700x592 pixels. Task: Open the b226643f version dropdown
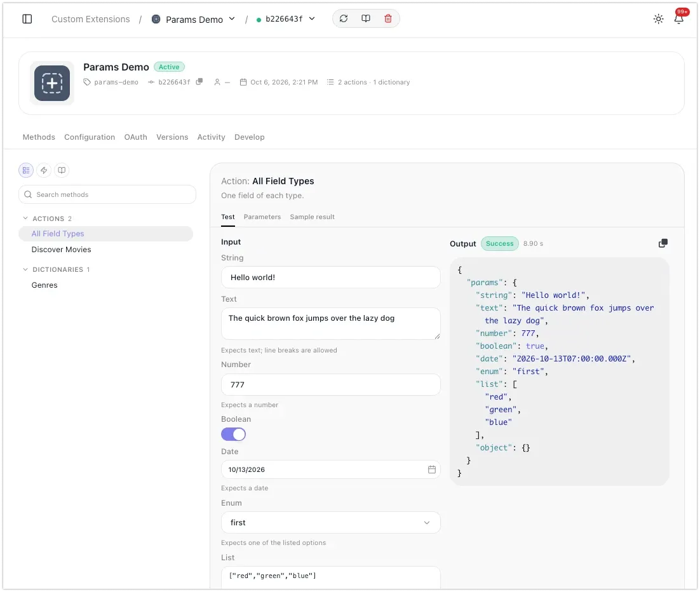point(286,19)
